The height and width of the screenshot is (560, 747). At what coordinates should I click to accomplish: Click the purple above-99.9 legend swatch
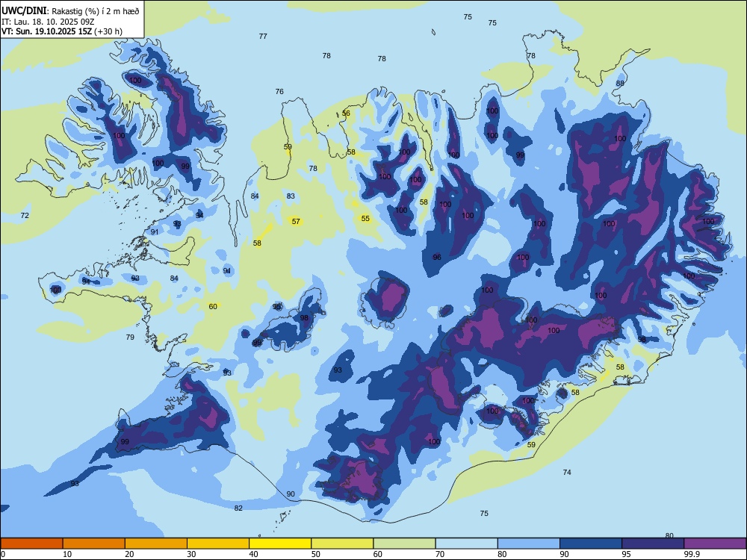715,544
